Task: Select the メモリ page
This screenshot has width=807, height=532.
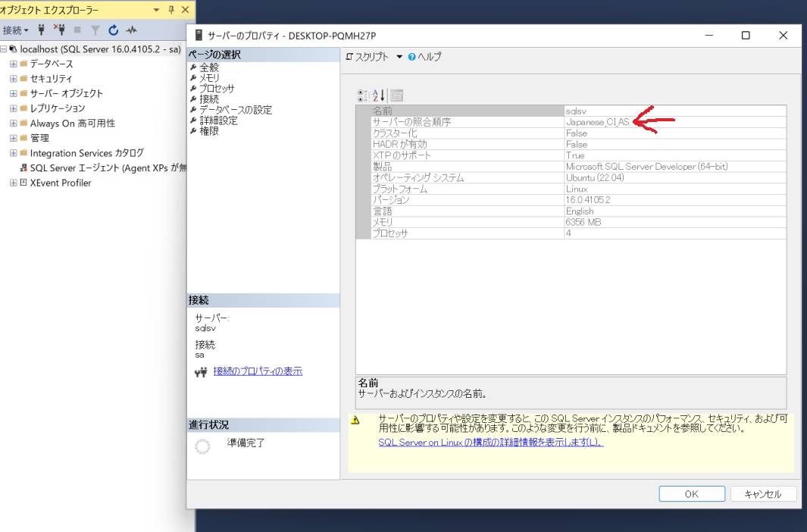Action: (209, 78)
